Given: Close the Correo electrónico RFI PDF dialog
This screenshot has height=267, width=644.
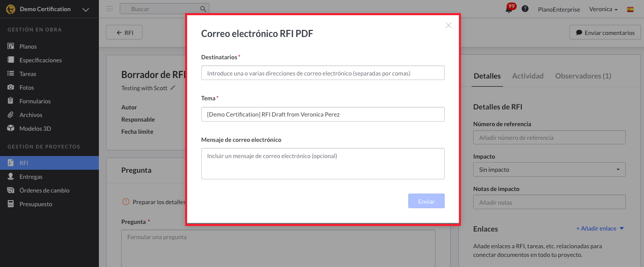Looking at the screenshot, I should 448,25.
